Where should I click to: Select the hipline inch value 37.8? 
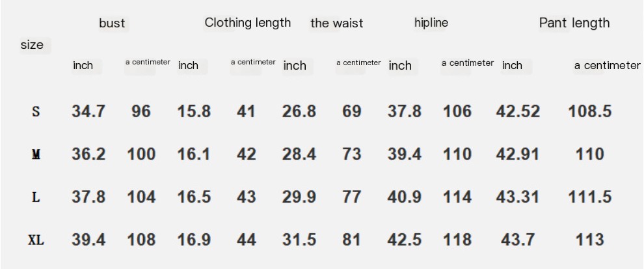(x=404, y=111)
